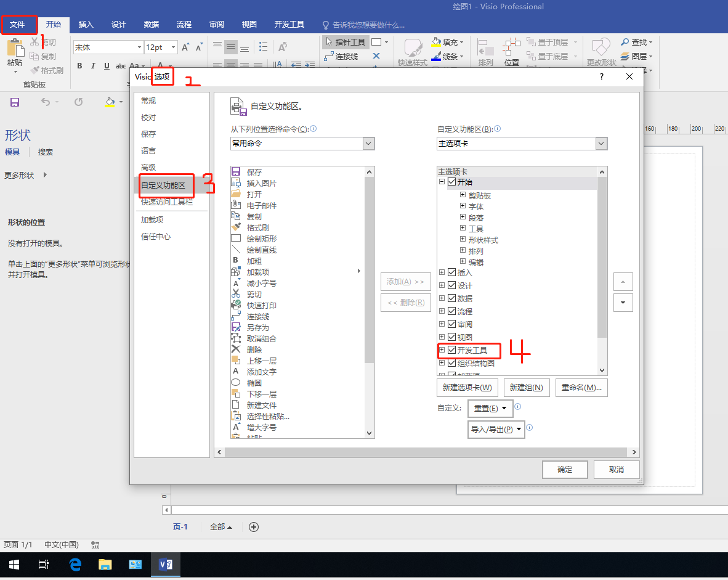Click the move up arrow button
The image size is (728, 580).
point(623,282)
